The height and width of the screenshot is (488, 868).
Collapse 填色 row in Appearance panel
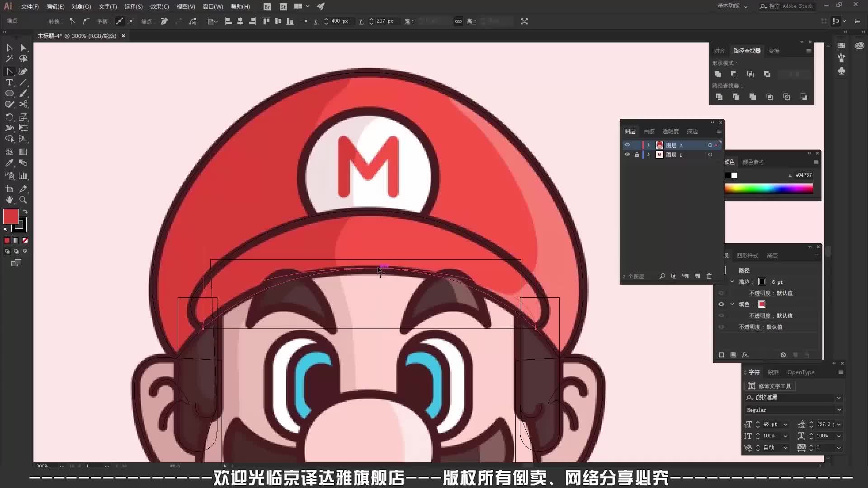click(732, 304)
